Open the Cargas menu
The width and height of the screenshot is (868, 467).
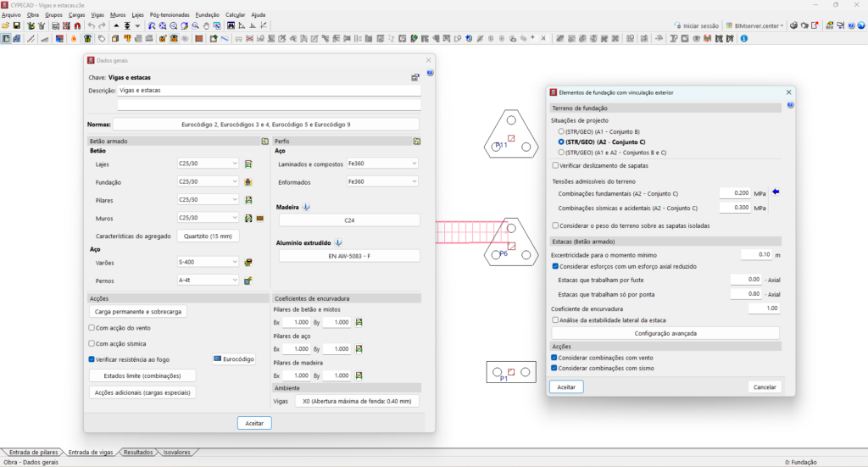click(x=76, y=15)
